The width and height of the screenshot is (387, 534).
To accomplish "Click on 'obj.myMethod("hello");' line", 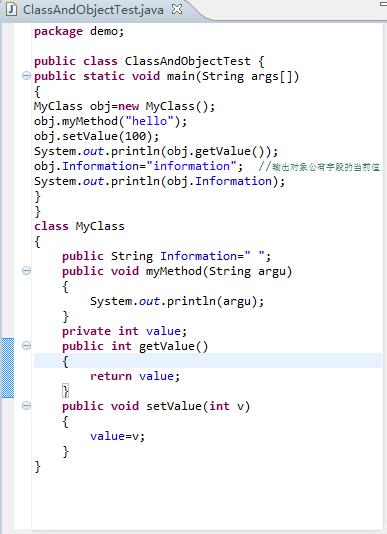I will pos(110,121).
